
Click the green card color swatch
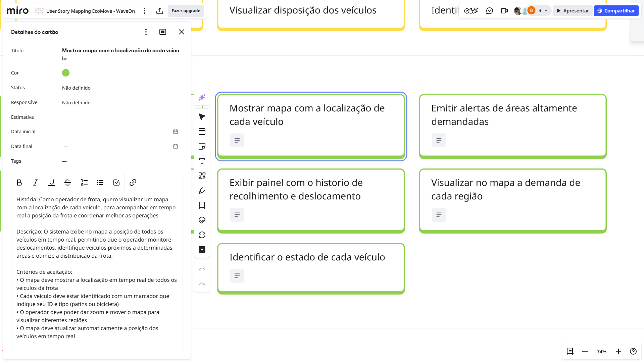[66, 73]
